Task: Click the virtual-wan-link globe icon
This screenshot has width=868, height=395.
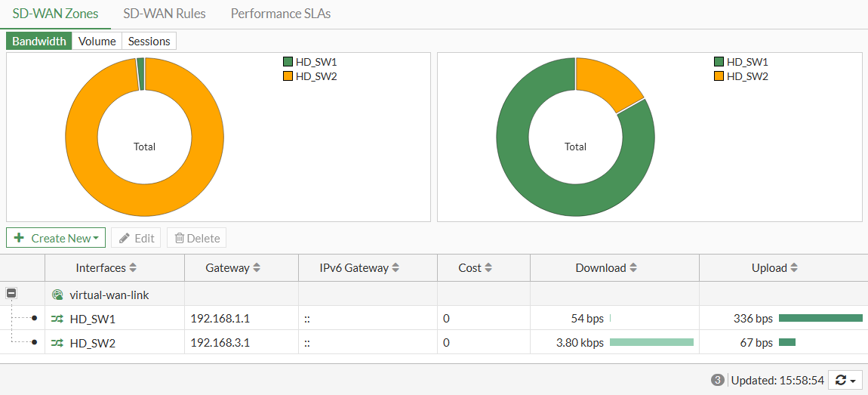Action: (x=57, y=295)
